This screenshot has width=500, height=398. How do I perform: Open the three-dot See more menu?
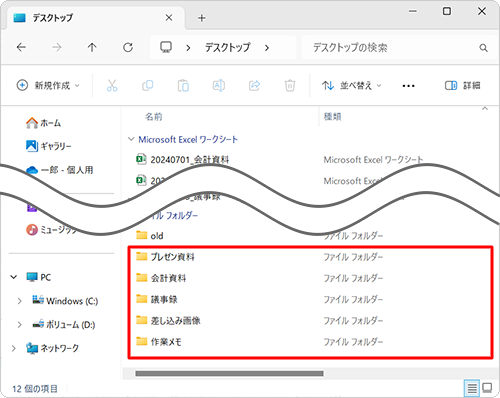click(408, 86)
